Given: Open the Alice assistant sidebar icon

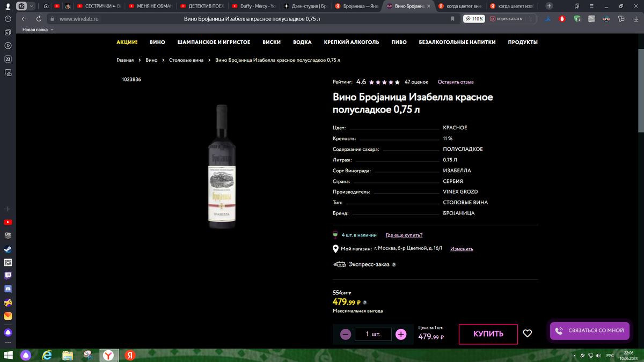Looking at the screenshot, I should click(8, 333).
